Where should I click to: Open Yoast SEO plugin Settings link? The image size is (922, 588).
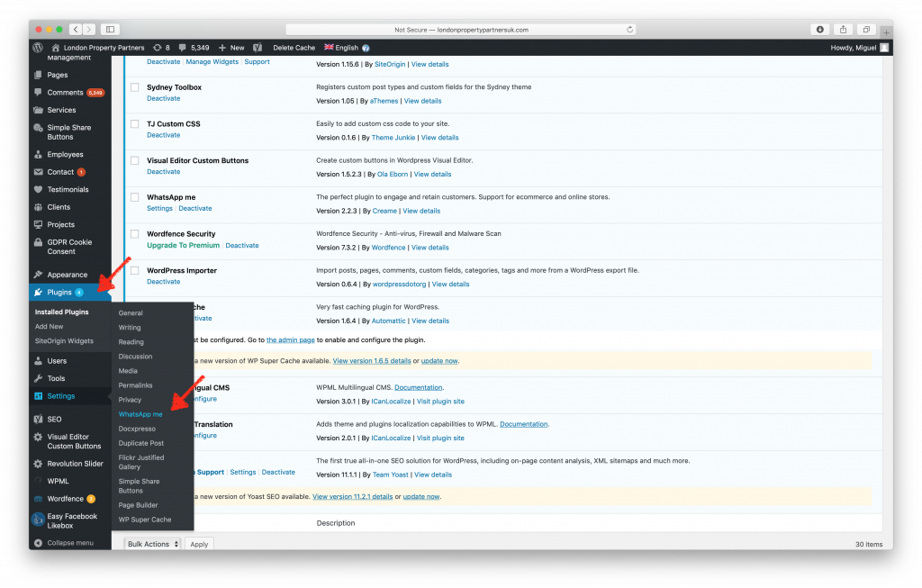point(243,473)
